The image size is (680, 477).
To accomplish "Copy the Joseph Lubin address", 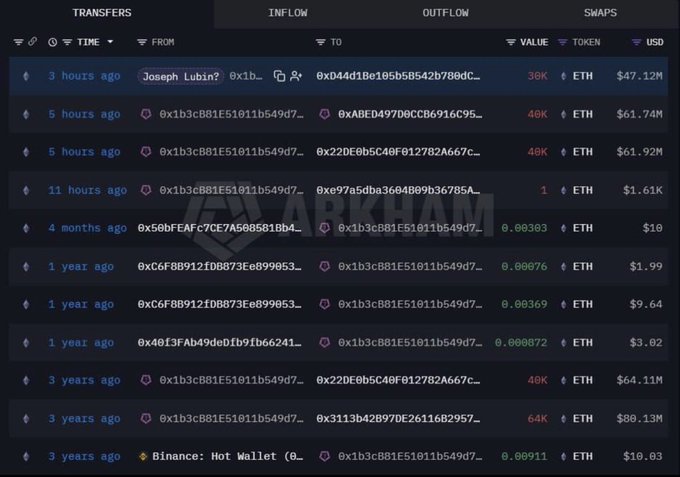I will [x=279, y=76].
